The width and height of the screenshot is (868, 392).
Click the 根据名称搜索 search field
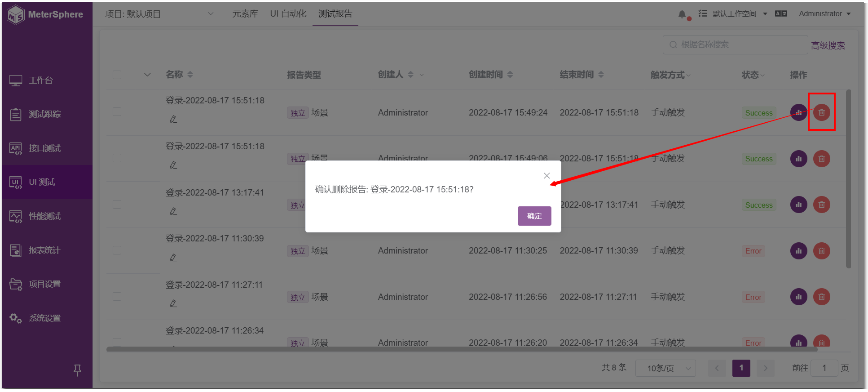click(735, 45)
